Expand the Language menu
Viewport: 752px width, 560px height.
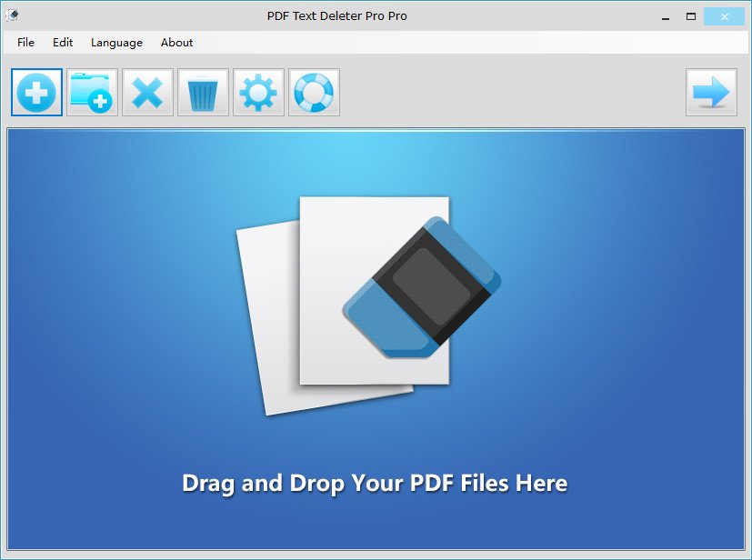pos(116,43)
